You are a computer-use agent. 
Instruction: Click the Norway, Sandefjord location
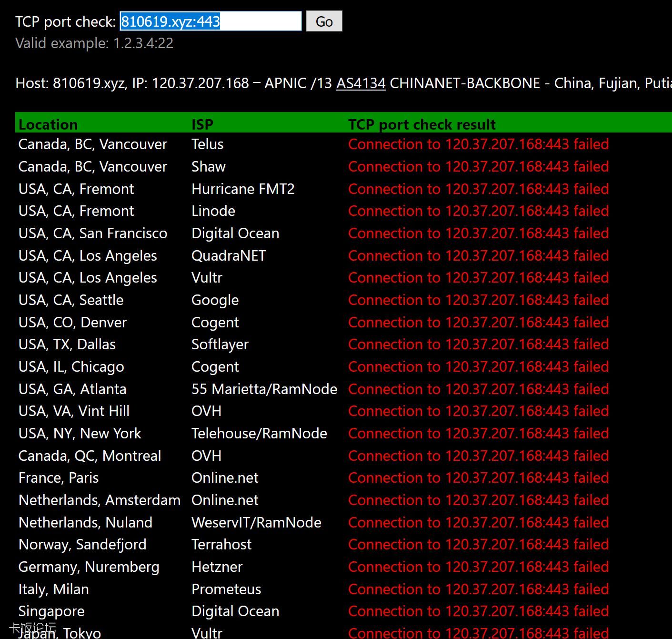click(82, 545)
